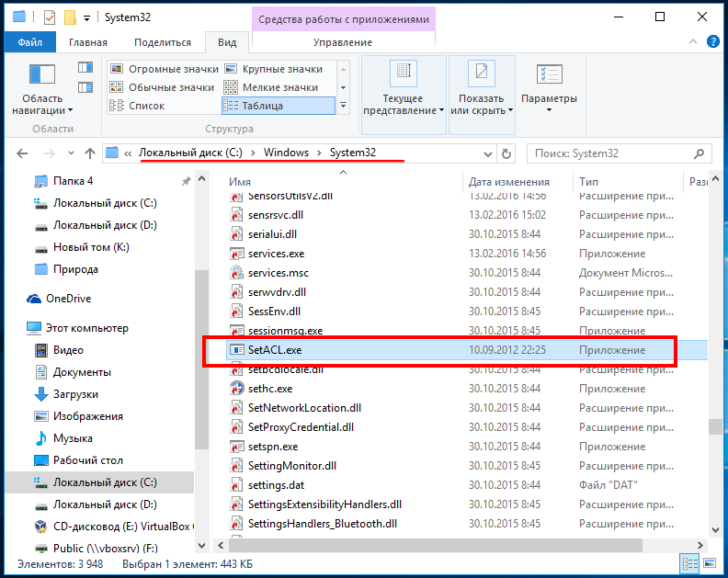Open the Управление tab
The height and width of the screenshot is (578, 728).
click(343, 42)
